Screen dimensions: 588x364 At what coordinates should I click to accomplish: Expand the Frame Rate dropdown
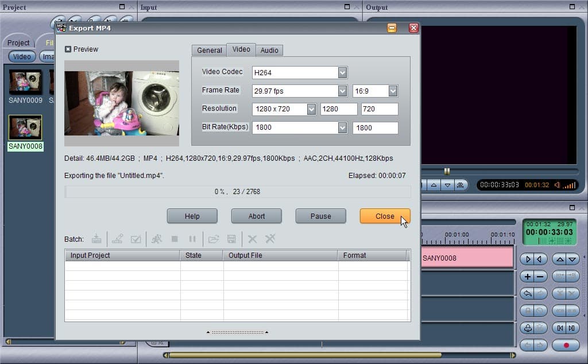click(342, 91)
